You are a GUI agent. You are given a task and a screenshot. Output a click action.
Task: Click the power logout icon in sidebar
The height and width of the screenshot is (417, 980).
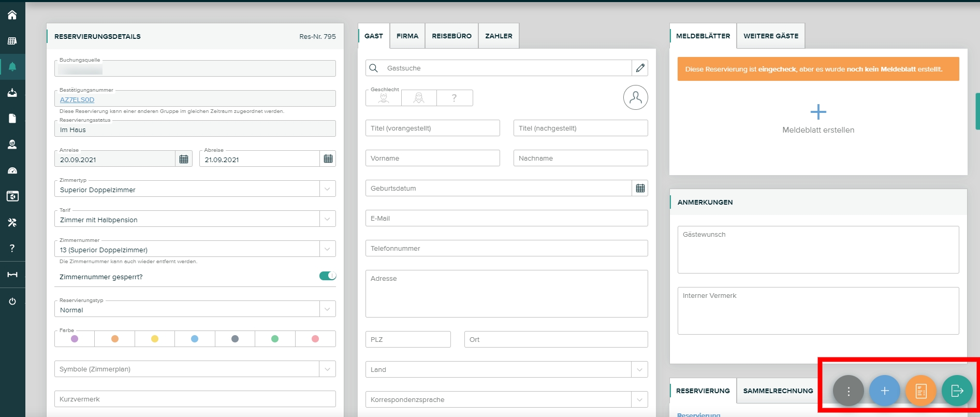pos(12,301)
